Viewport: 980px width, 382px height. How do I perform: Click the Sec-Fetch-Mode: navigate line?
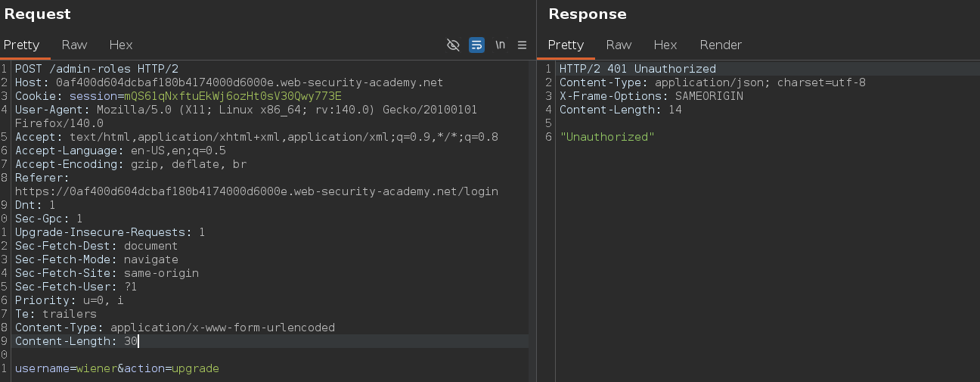[x=96, y=259]
